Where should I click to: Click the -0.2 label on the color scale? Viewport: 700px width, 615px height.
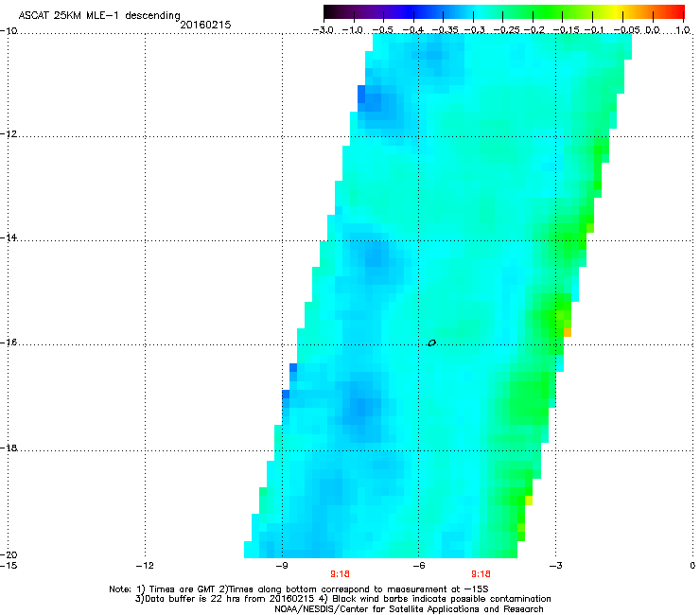(x=534, y=30)
